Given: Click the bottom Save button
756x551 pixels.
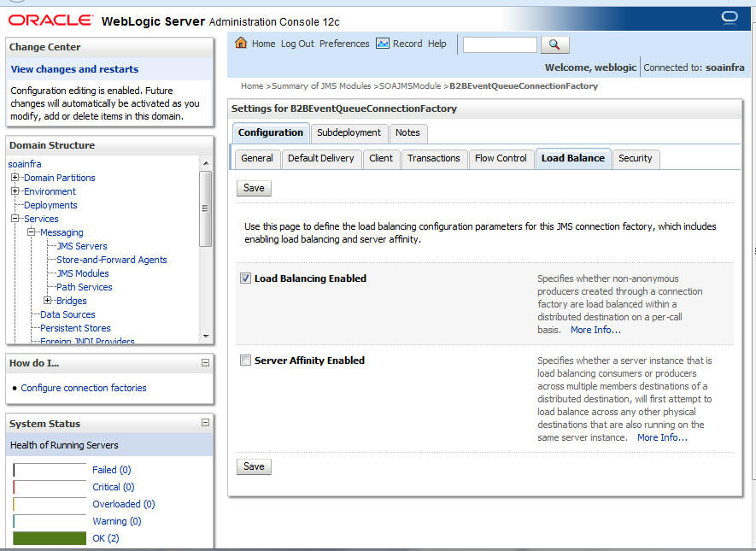Looking at the screenshot, I should 254,466.
